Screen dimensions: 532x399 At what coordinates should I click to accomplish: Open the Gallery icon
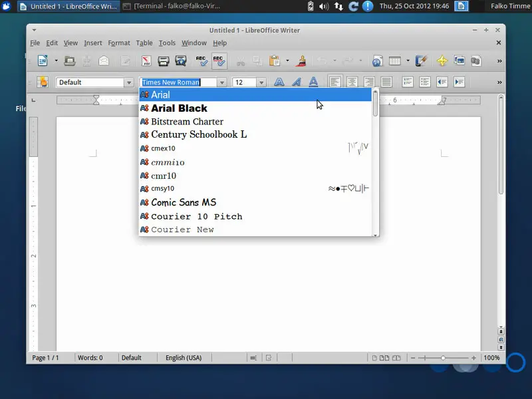[460, 61]
